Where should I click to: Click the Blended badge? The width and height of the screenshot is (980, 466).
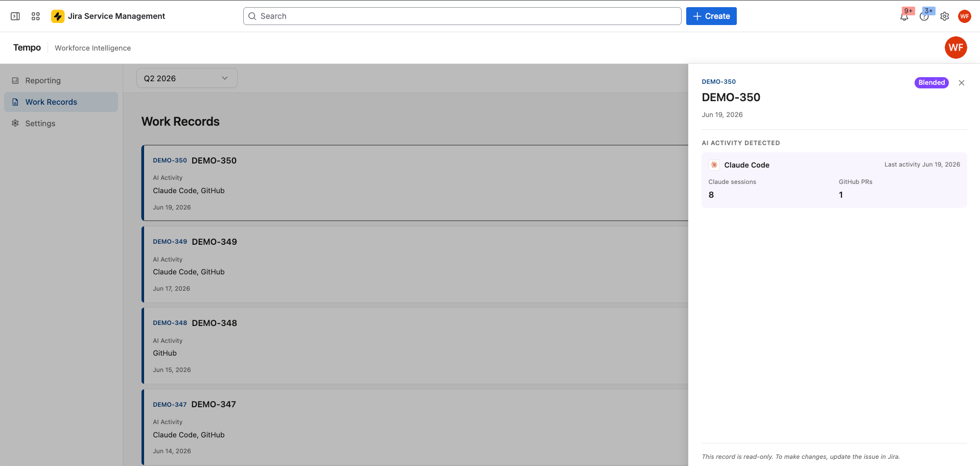pos(931,83)
